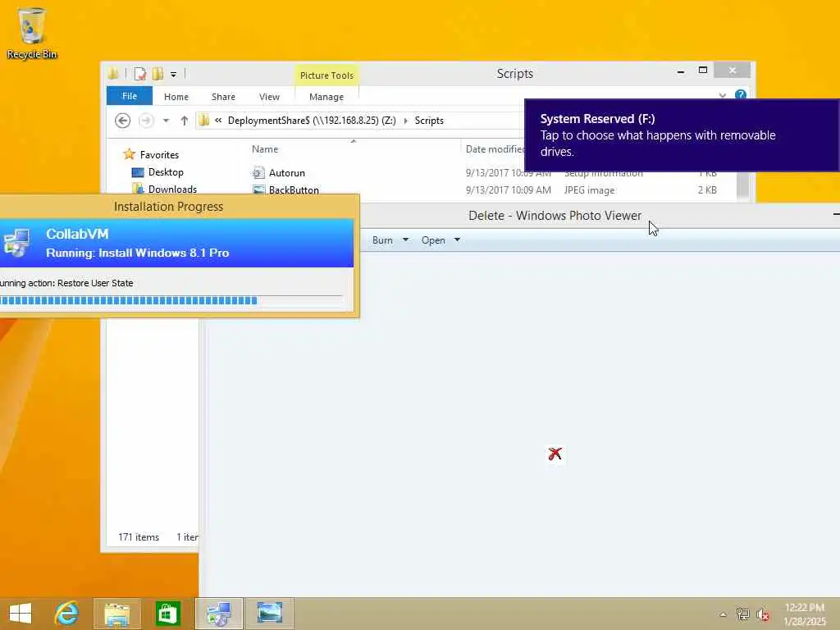840x630 pixels.
Task: Click Scripts in the address breadcrumb
Action: [429, 121]
